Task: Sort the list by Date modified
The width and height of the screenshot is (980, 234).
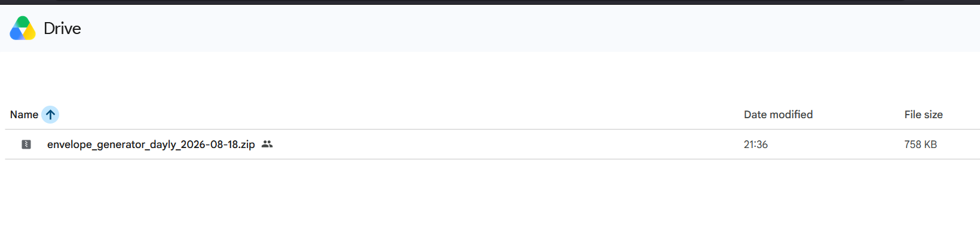Action: (x=778, y=115)
